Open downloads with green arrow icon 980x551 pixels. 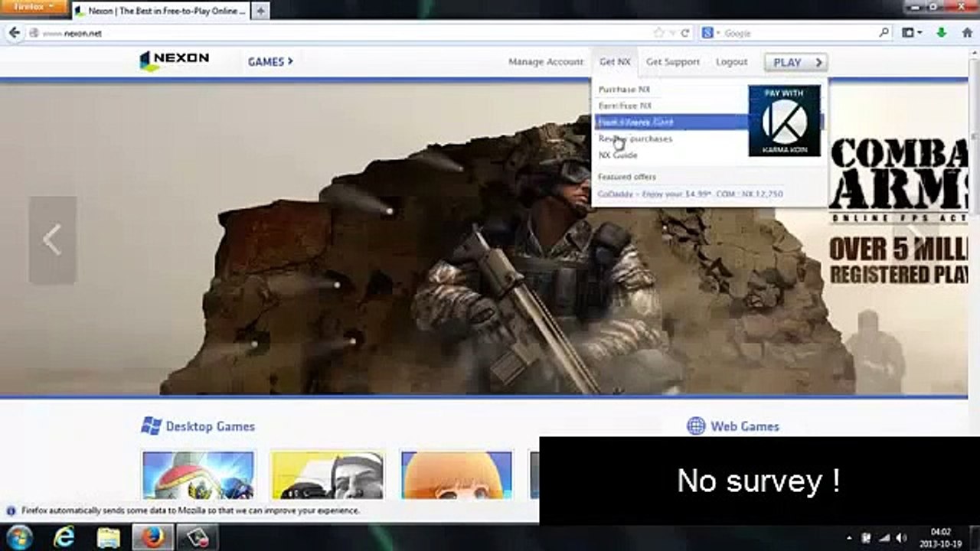942,33
